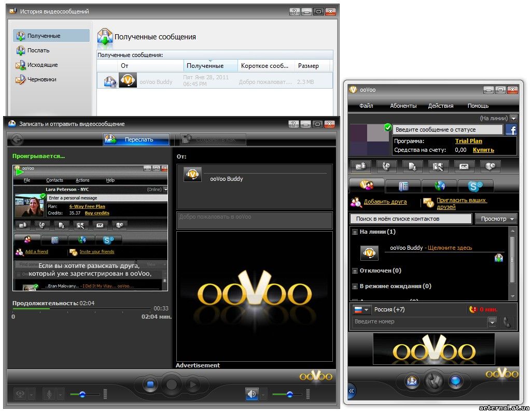Click the ooVoo Buddy icon in received messages table
Image resolution: width=532 pixels, height=413 pixels.
[128, 81]
